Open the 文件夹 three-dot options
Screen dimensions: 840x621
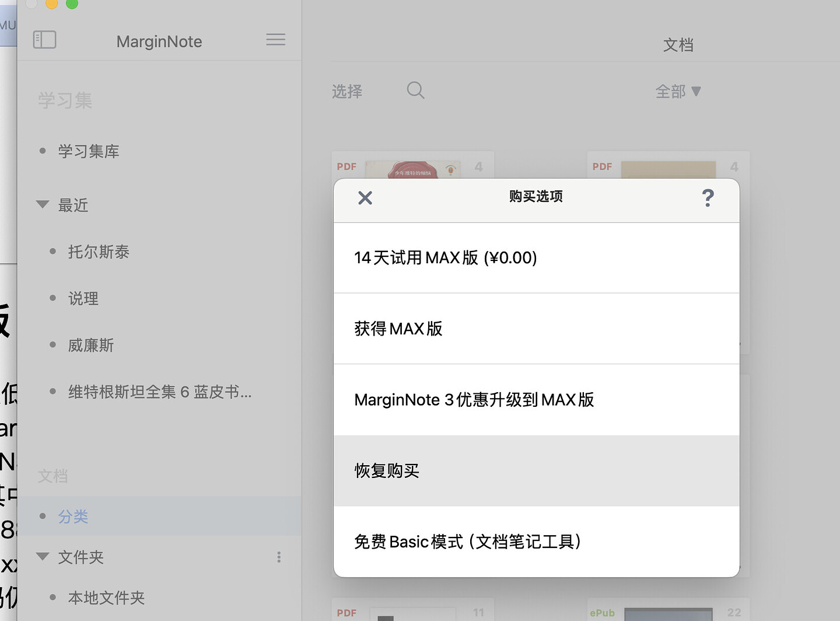(279, 557)
